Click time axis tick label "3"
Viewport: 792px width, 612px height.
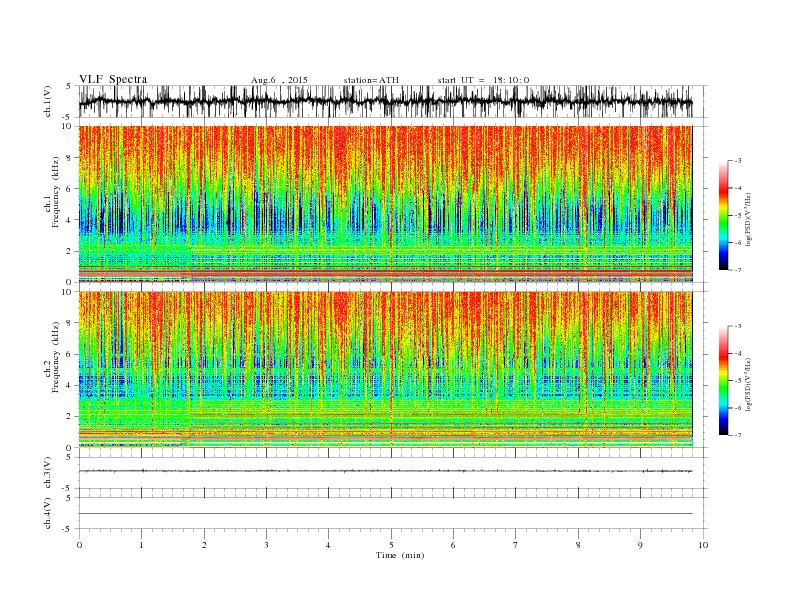click(266, 545)
